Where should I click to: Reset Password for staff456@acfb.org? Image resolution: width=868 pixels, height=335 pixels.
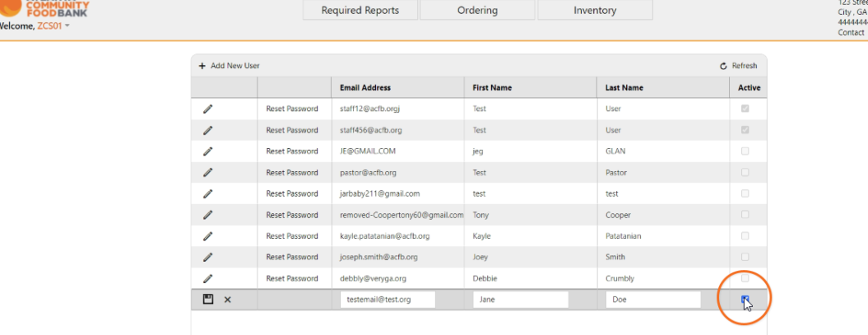coord(292,130)
